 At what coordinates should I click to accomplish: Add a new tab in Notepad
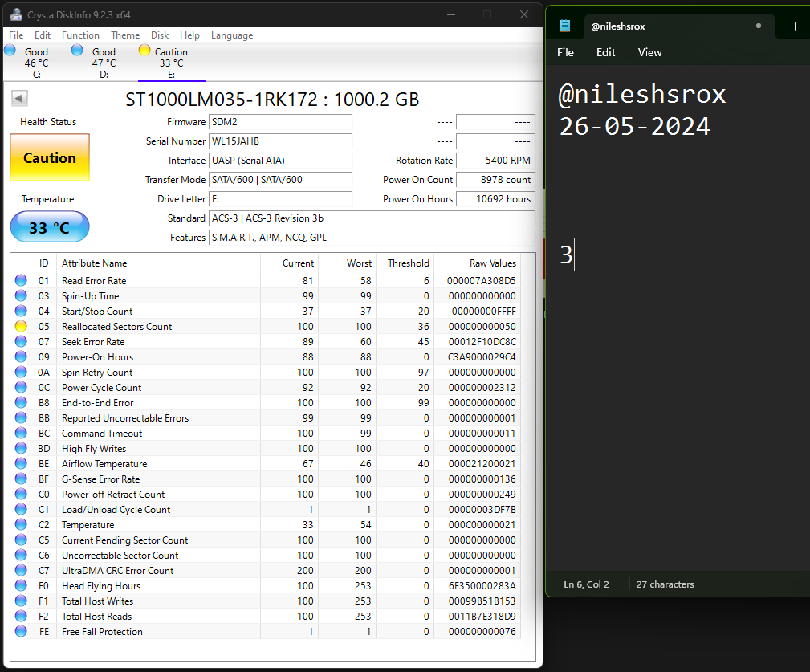(x=795, y=26)
